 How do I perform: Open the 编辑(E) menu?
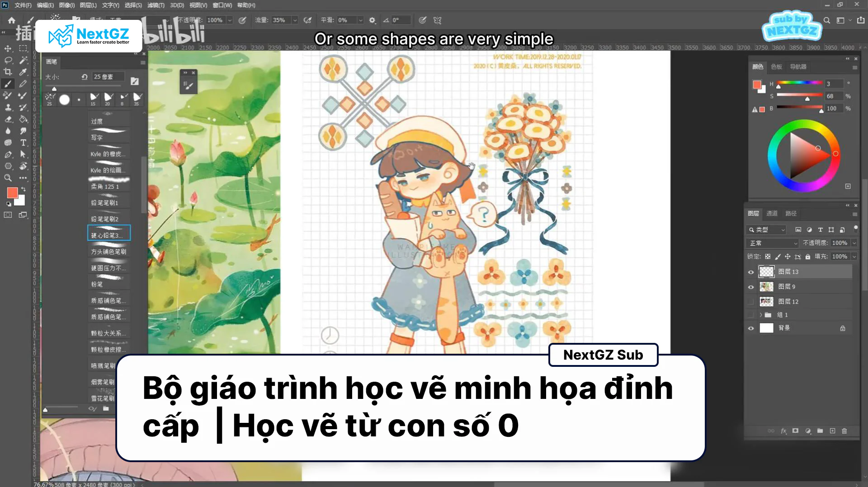pyautogui.click(x=45, y=5)
